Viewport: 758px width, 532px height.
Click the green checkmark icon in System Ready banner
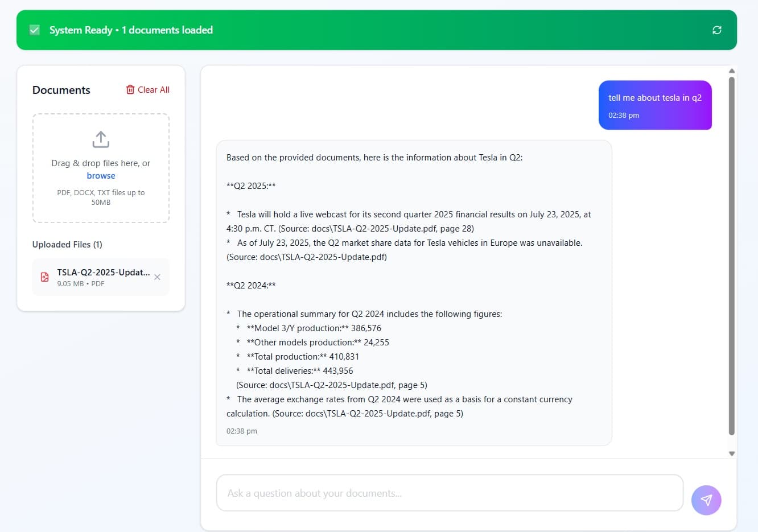click(x=35, y=30)
